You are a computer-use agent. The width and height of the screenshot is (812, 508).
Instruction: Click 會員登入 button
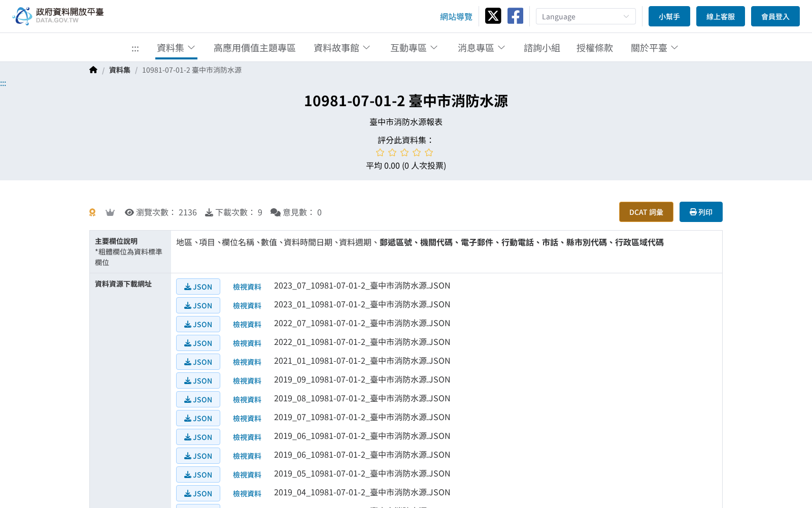click(x=775, y=16)
